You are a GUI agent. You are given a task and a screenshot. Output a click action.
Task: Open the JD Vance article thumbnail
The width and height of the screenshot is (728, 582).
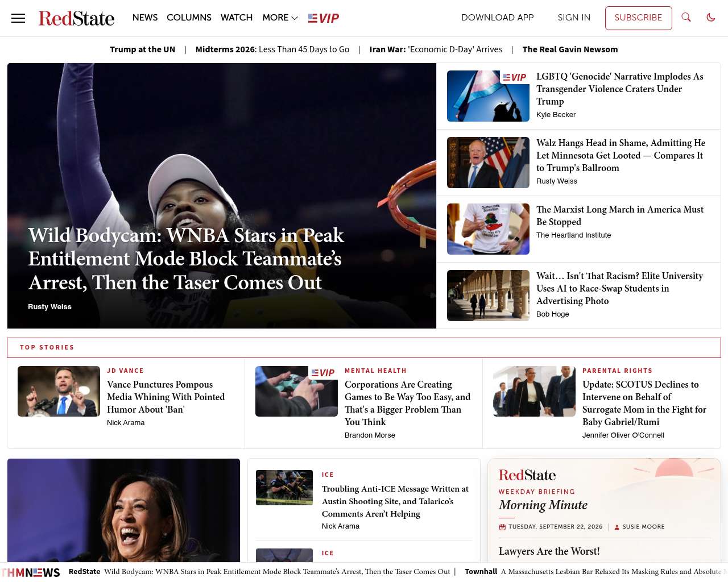click(59, 391)
